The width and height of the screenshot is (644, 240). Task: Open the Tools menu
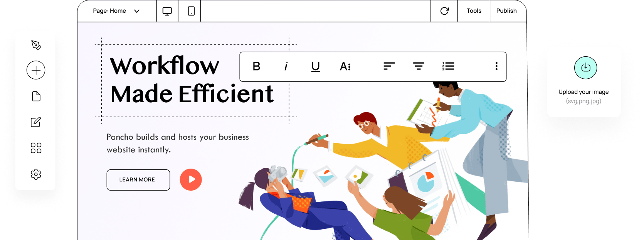coord(474,11)
